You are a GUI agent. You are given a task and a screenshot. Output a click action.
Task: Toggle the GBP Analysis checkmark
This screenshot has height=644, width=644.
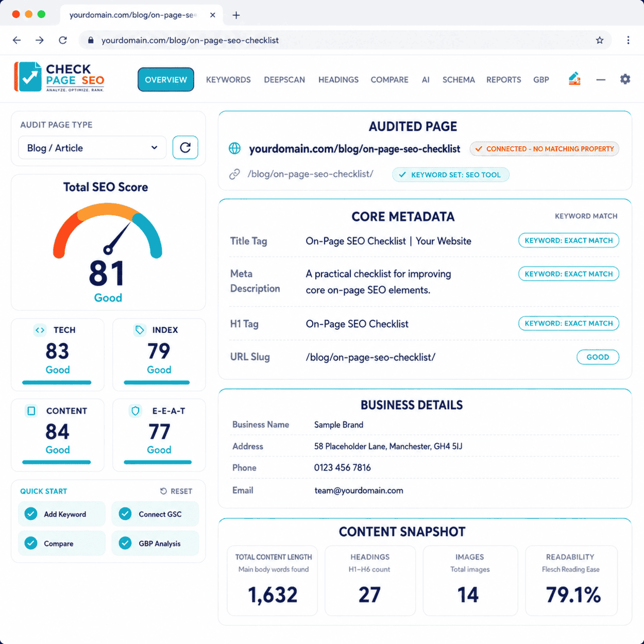(x=125, y=543)
